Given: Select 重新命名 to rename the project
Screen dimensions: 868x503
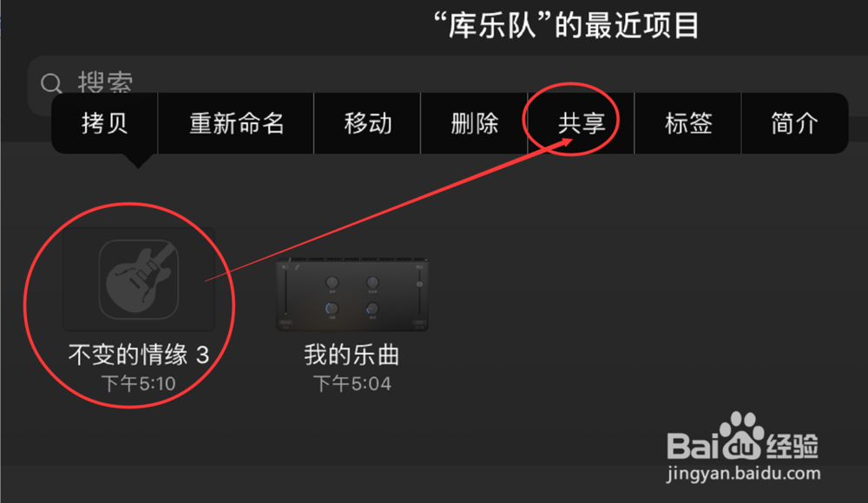Looking at the screenshot, I should 236,123.
